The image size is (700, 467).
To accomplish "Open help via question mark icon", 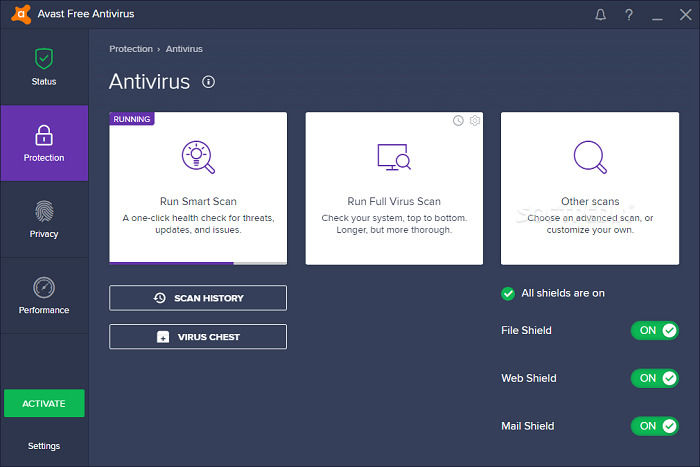I will (628, 15).
